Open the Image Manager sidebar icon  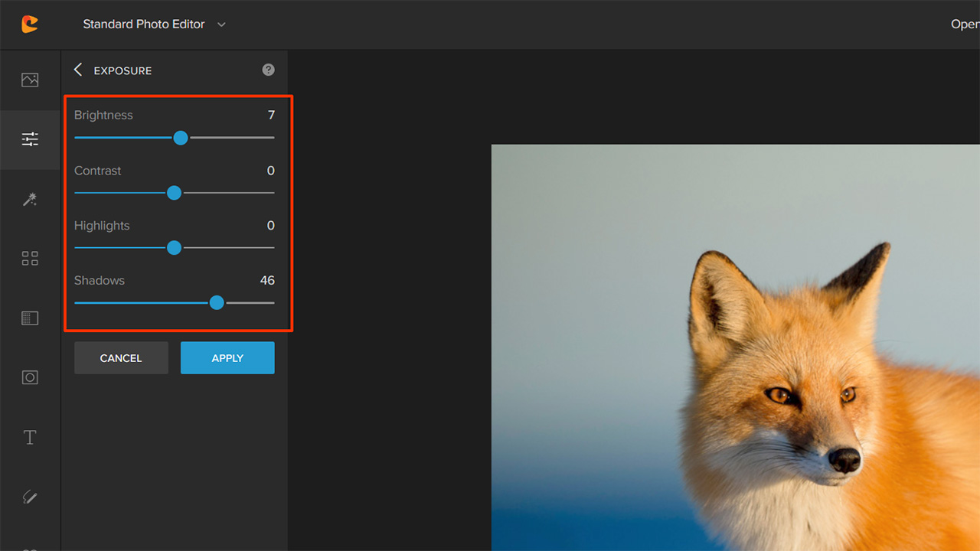coord(30,80)
